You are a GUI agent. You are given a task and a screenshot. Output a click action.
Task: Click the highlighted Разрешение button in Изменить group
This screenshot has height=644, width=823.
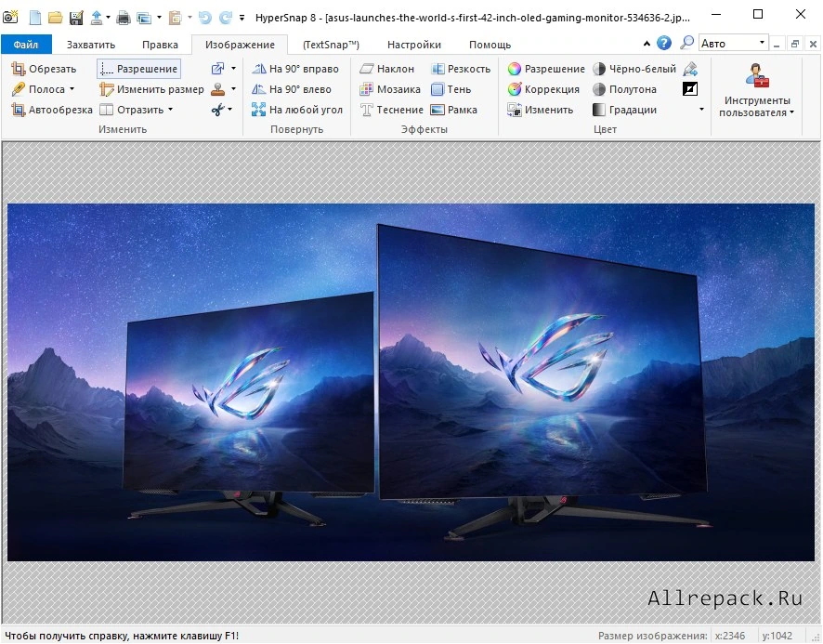pyautogui.click(x=139, y=69)
